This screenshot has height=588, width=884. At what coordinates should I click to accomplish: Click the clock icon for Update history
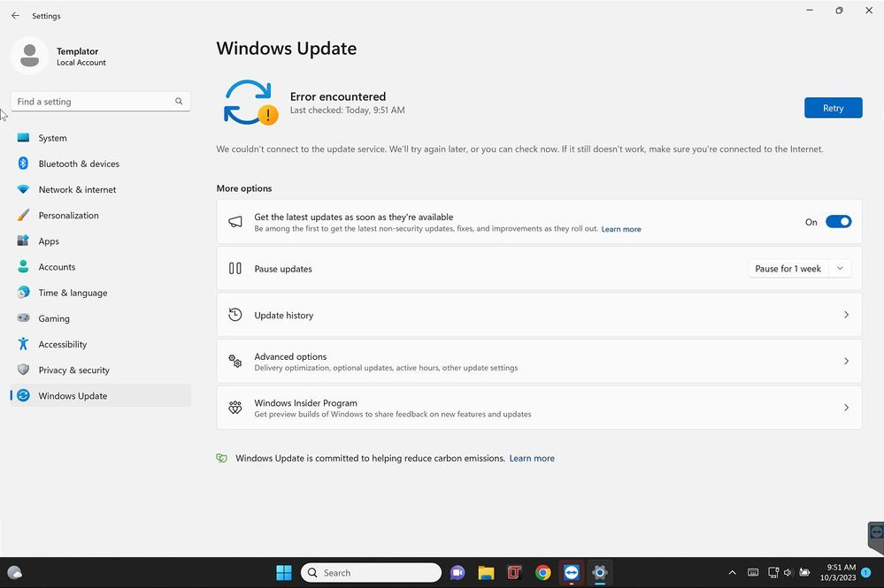coord(235,315)
